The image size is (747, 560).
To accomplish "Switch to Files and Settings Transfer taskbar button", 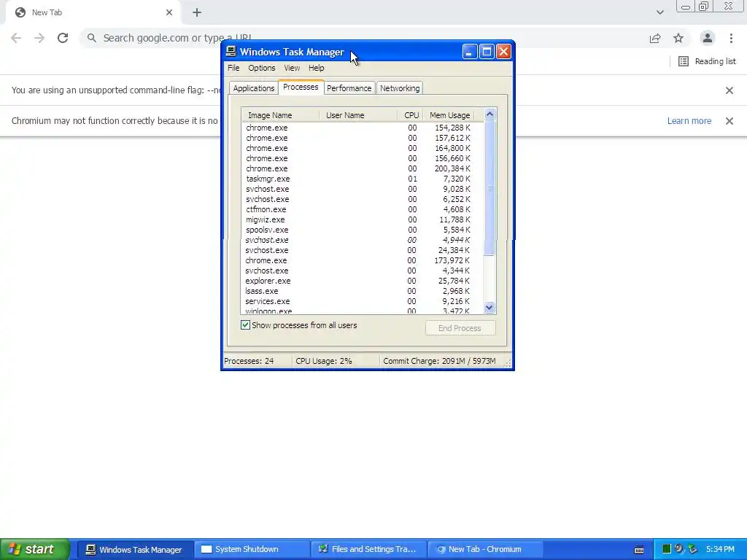I will [x=368, y=550].
